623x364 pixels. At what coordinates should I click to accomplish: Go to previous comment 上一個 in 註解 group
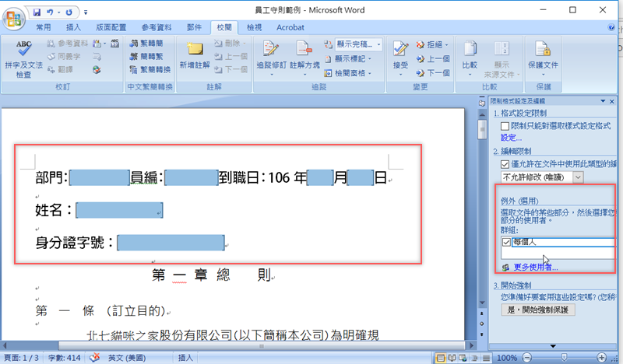click(x=231, y=56)
